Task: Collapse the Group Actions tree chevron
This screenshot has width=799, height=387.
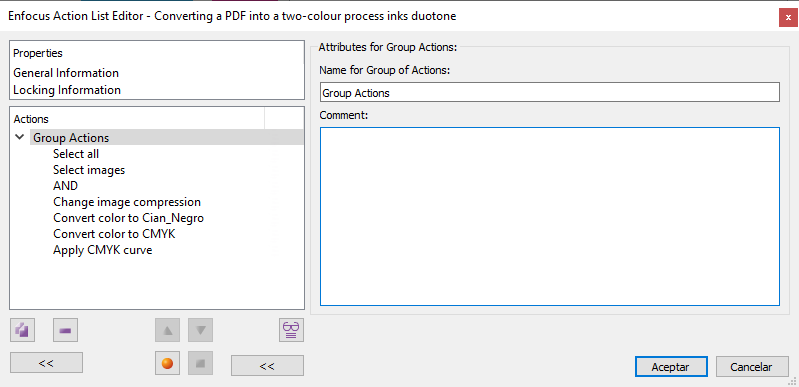Action: click(20, 137)
